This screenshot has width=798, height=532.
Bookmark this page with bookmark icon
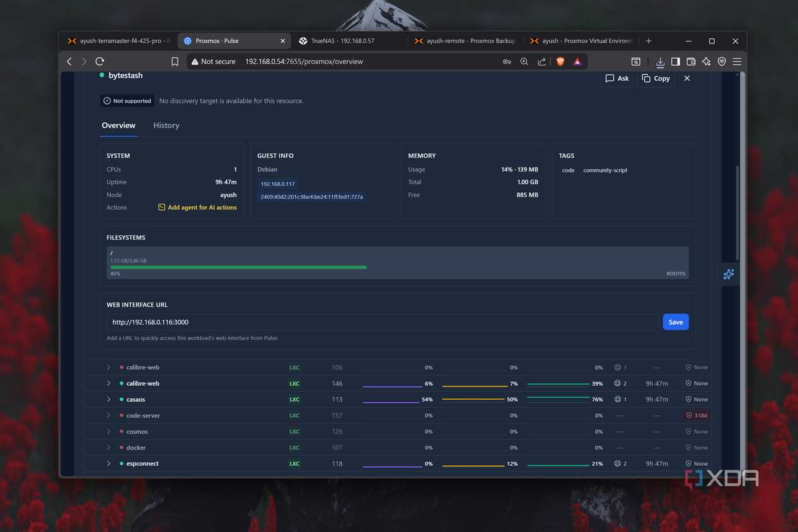[x=175, y=61]
